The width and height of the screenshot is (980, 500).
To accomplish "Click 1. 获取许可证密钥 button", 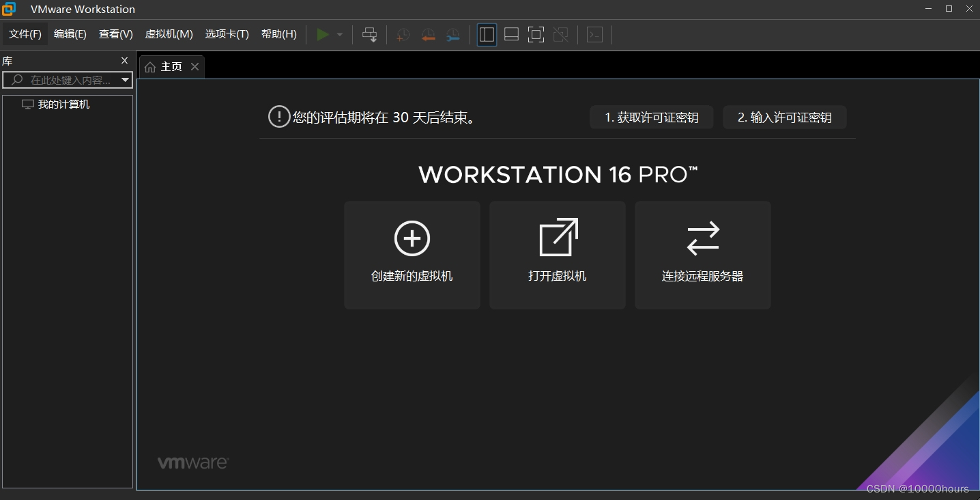I will coord(652,117).
